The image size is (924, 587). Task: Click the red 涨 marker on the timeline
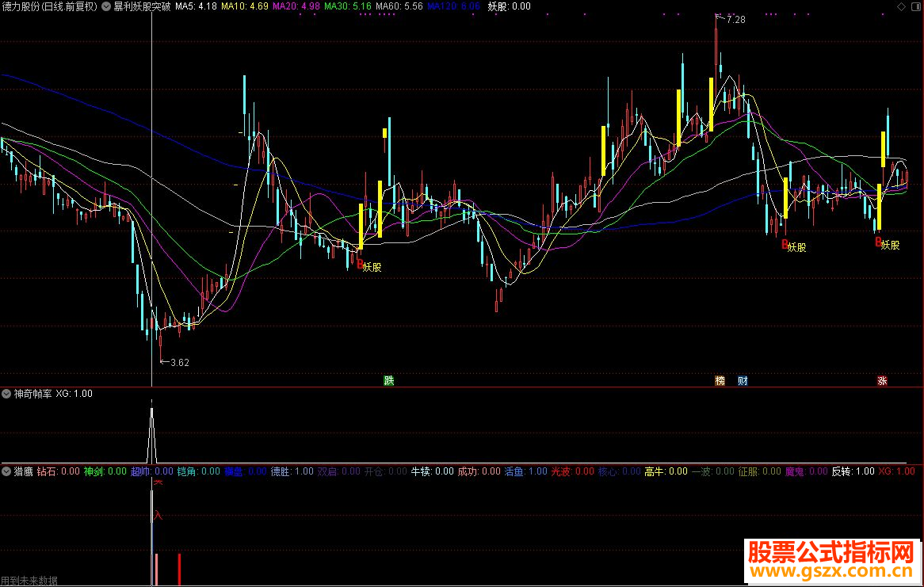point(882,381)
